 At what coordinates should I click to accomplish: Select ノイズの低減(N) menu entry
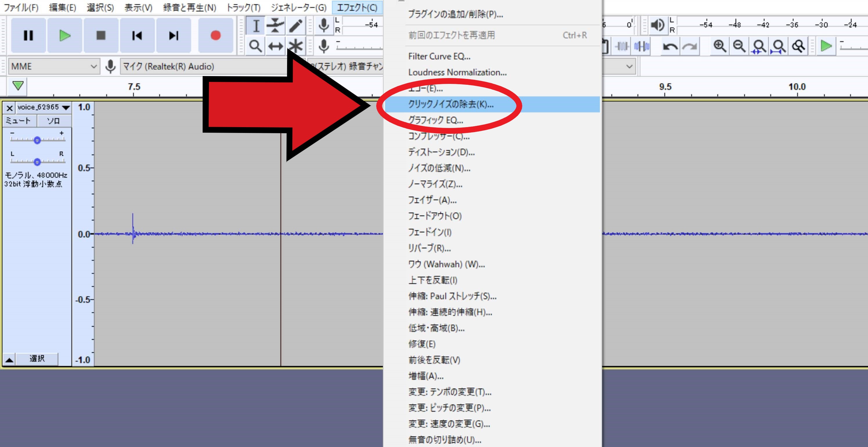pyautogui.click(x=439, y=168)
